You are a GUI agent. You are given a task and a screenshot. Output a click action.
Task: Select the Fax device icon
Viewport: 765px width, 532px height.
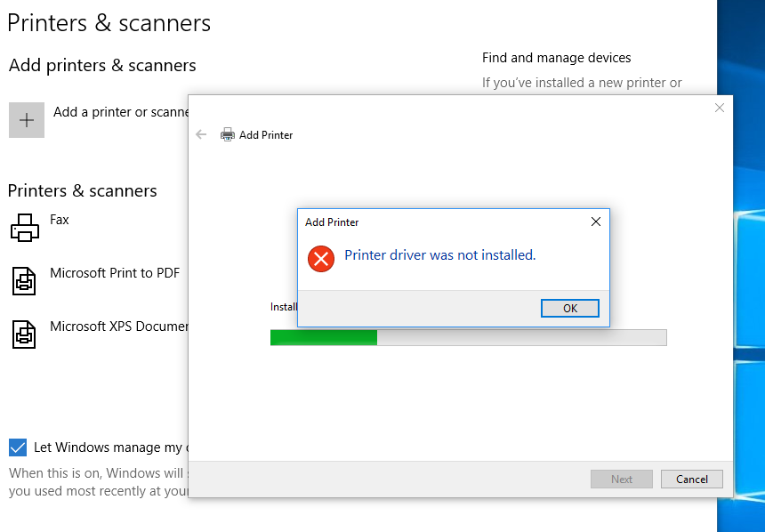25,227
